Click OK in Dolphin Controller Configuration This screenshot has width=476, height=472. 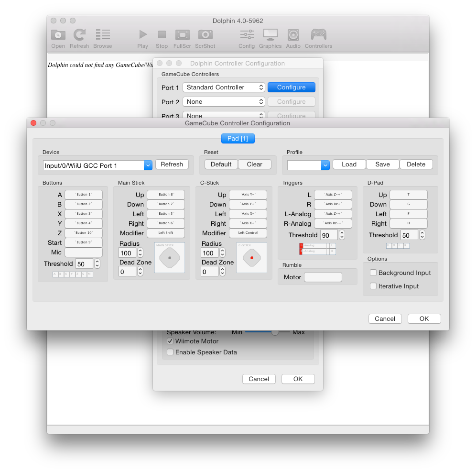point(298,379)
